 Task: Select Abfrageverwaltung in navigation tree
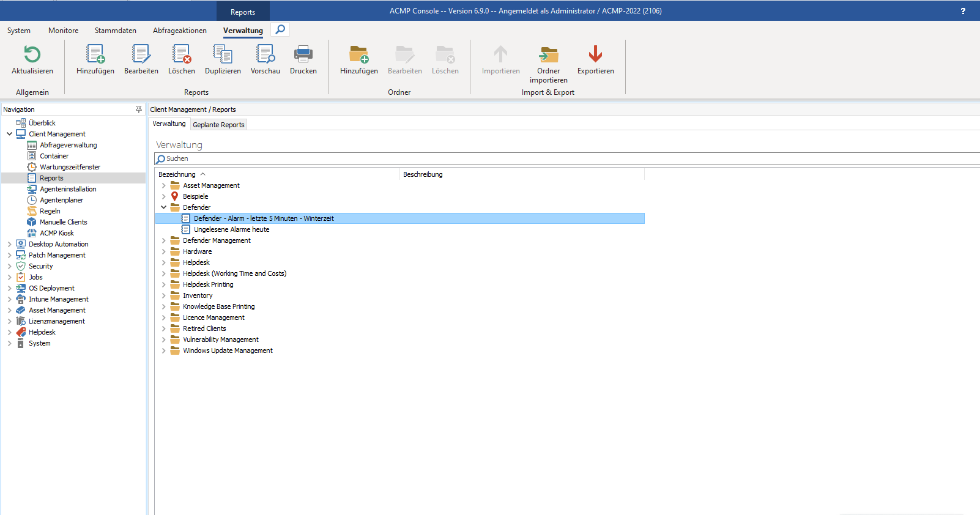pyautogui.click(x=69, y=145)
